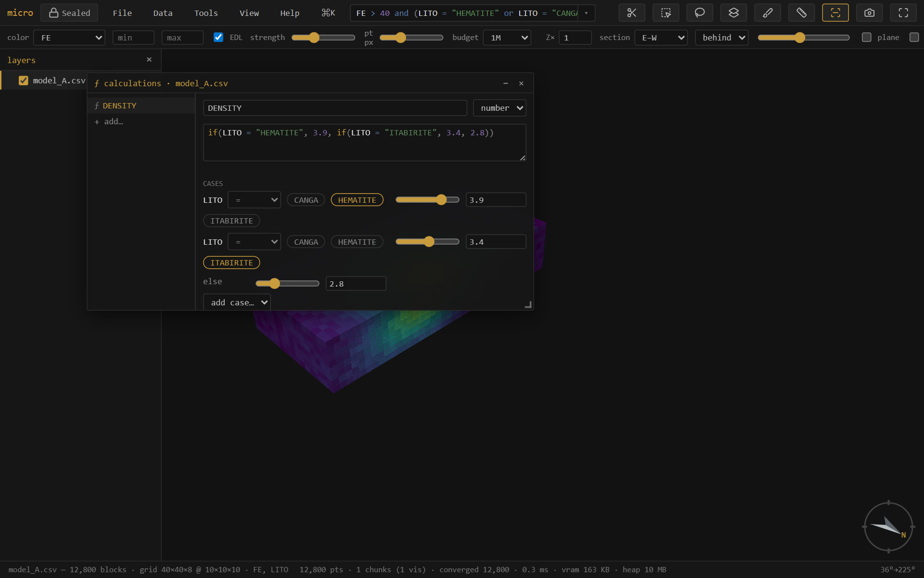
Task: Click the first case 3.9 value slider
Action: point(427,200)
